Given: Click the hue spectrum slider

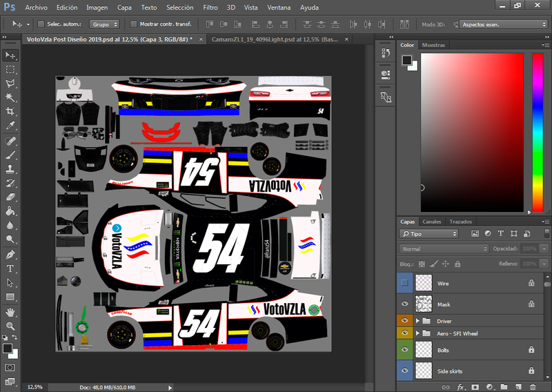Looking at the screenshot, I should pyautogui.click(x=538, y=133).
